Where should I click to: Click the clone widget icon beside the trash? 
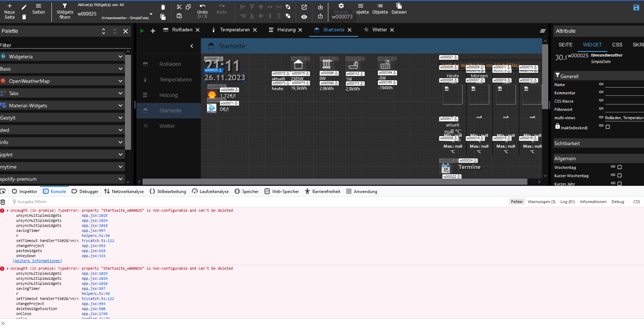tap(163, 17)
